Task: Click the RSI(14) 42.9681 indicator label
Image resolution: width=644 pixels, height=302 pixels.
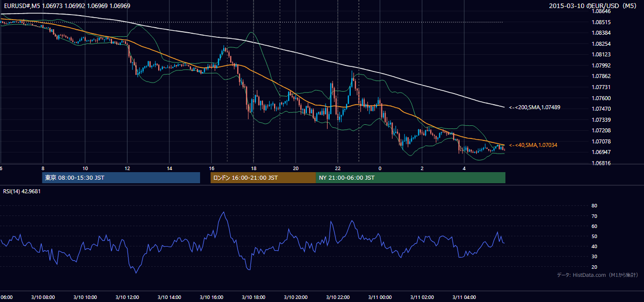Action: [x=22, y=191]
